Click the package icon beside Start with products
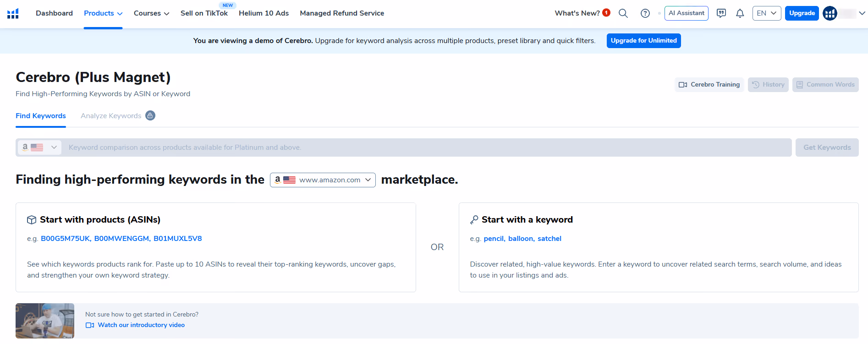This screenshot has height=344, width=868. tap(32, 220)
